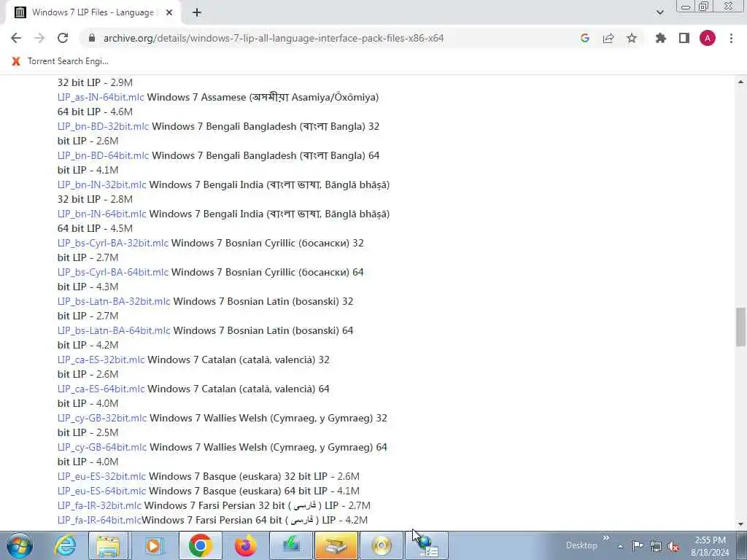
Task: Download Welsh LIP_cy-GB-32bit.mlc
Action: (102, 418)
